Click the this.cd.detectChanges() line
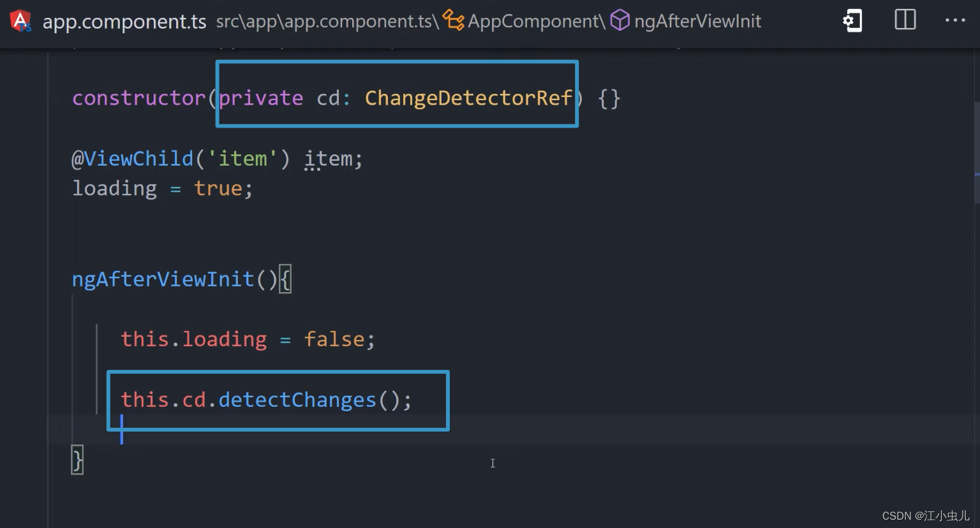Image resolution: width=980 pixels, height=528 pixels. click(x=266, y=400)
